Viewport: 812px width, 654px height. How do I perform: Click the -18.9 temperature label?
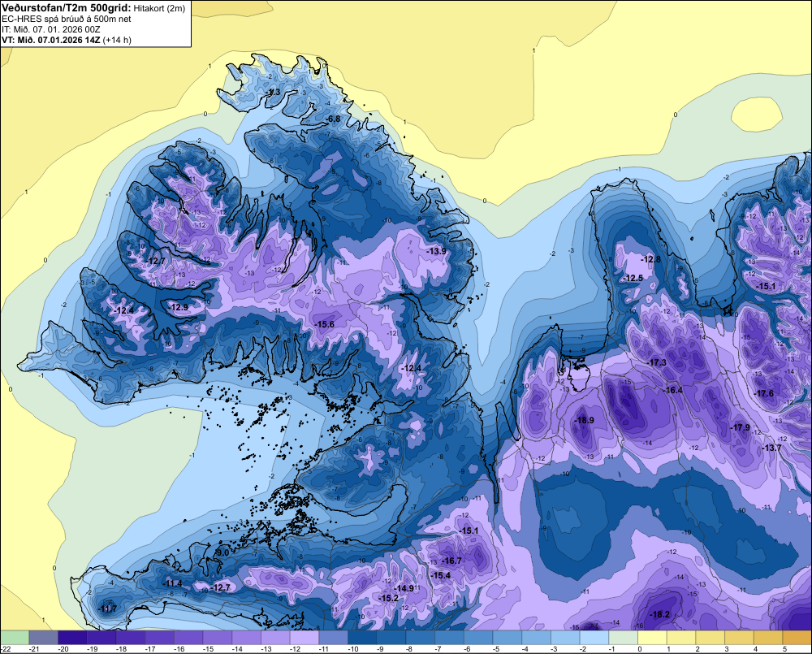pyautogui.click(x=584, y=420)
